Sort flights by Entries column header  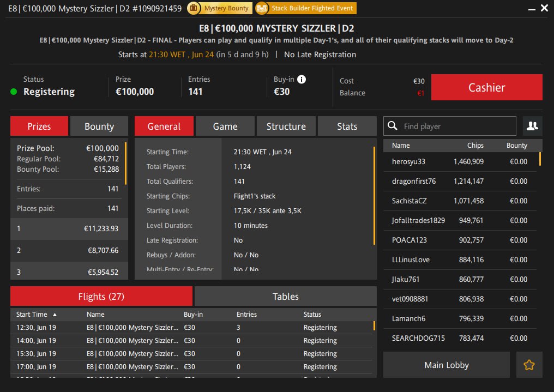click(x=246, y=314)
